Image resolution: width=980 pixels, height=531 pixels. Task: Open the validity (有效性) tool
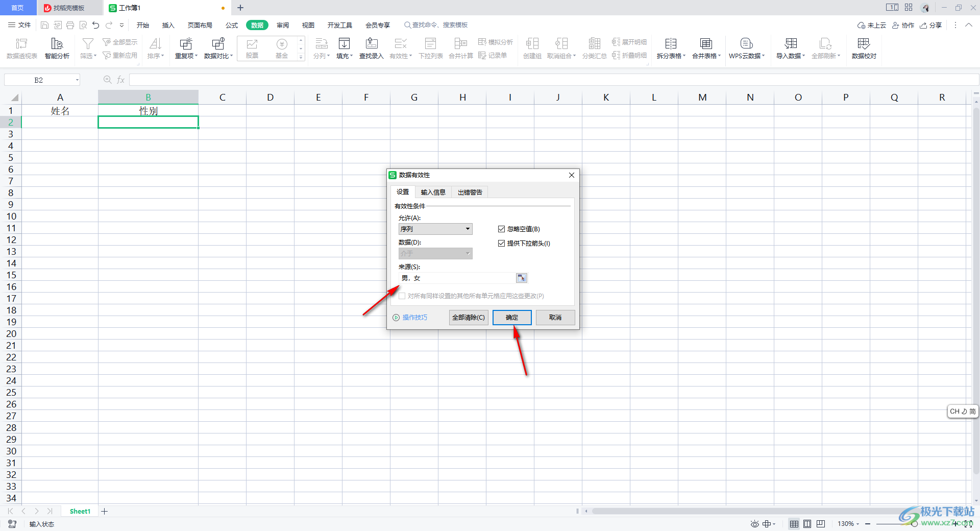pos(401,49)
